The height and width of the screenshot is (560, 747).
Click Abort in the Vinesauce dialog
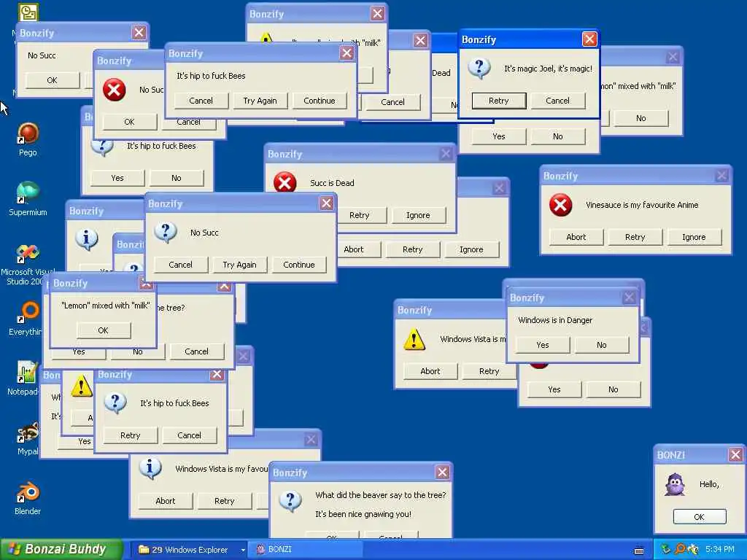tap(576, 237)
